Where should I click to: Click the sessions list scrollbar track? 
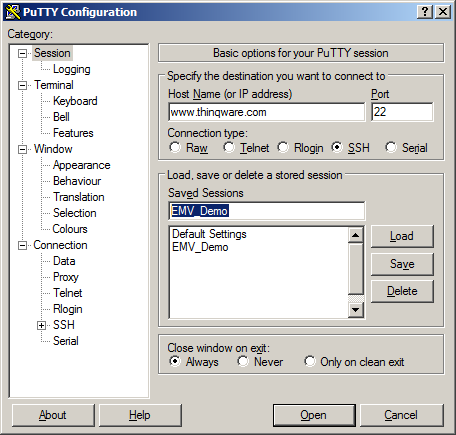[x=356, y=268]
